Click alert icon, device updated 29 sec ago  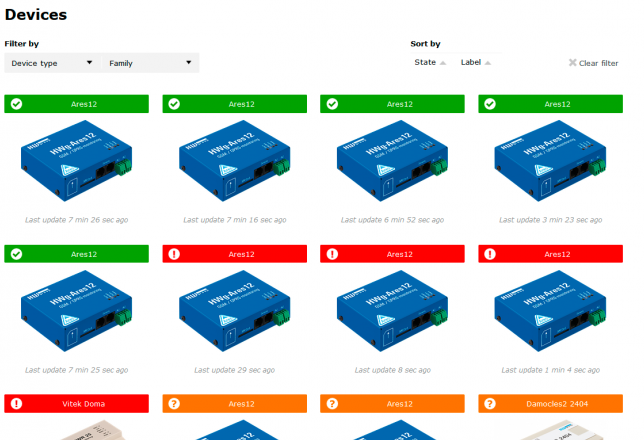(x=174, y=254)
